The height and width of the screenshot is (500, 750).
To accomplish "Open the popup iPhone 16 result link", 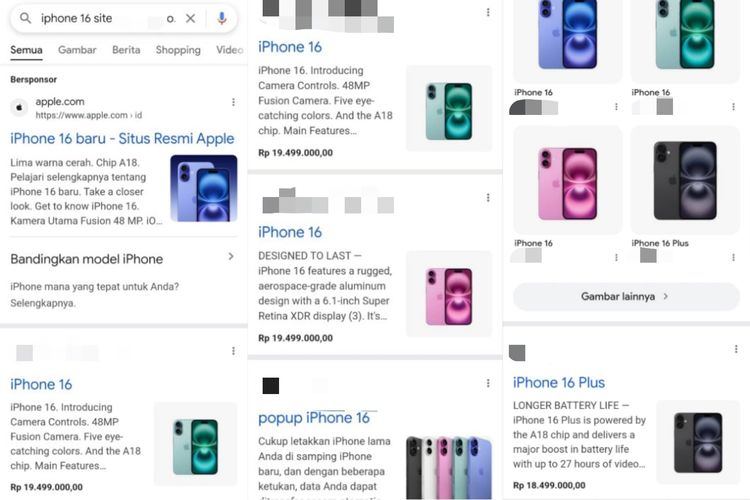I will pyautogui.click(x=314, y=418).
